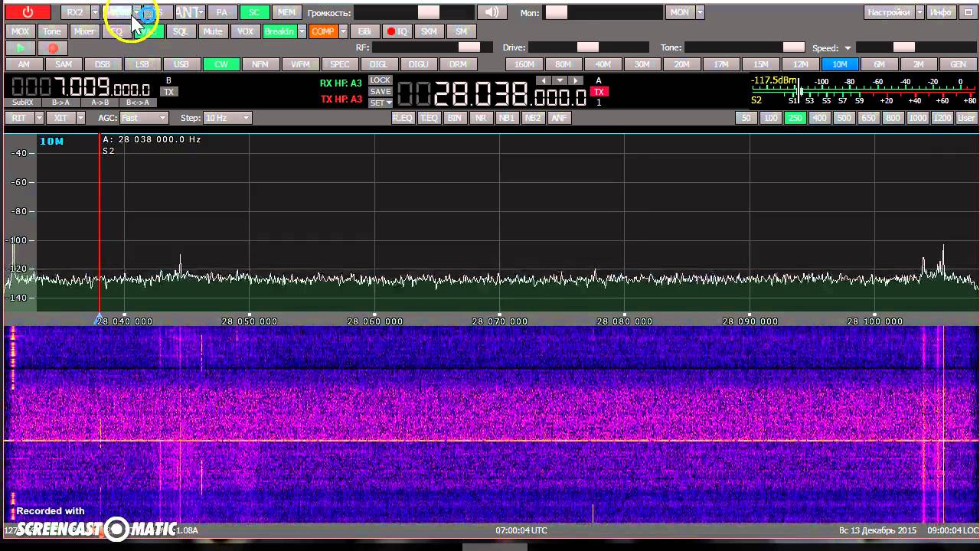Open the AGC Fast combo box
The height and width of the screenshot is (551, 980).
click(143, 118)
